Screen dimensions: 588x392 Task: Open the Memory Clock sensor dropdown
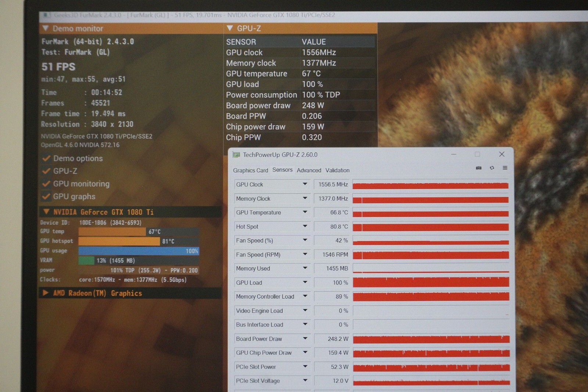[305, 198]
